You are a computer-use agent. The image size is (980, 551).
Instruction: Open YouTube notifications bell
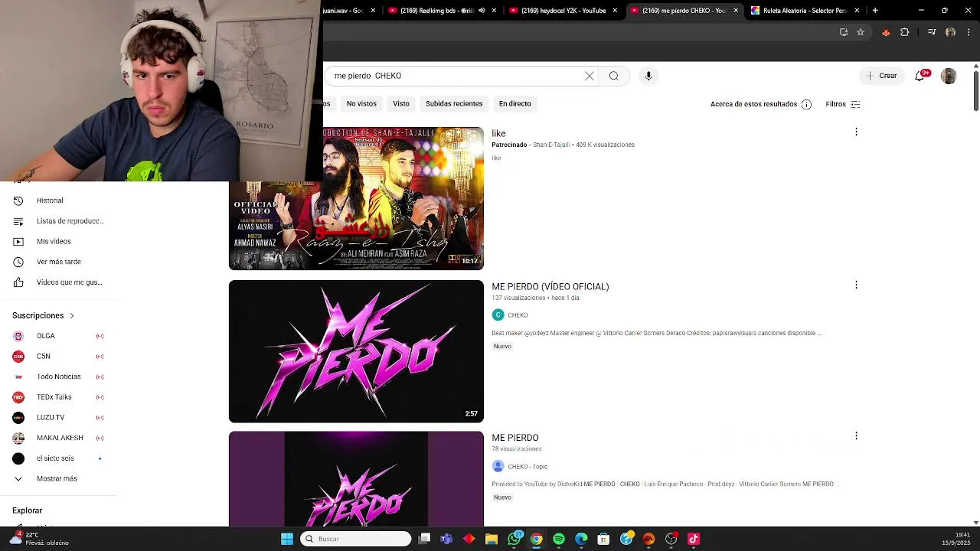click(920, 76)
